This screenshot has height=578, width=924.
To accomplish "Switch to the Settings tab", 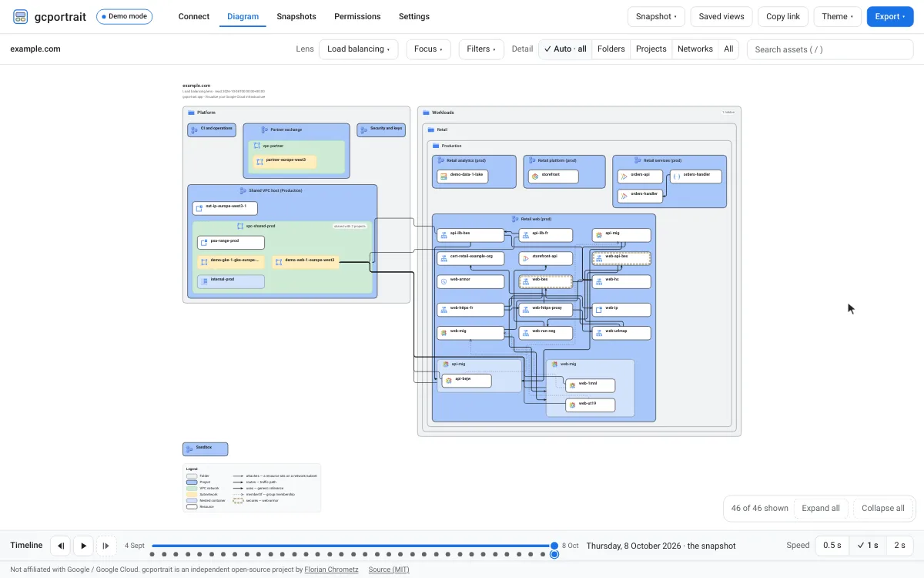I will (x=414, y=17).
